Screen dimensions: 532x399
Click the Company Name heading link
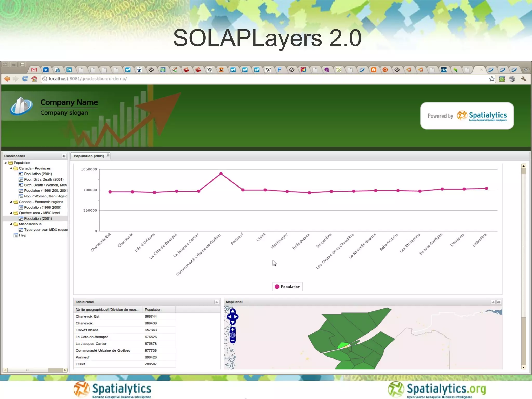point(69,102)
